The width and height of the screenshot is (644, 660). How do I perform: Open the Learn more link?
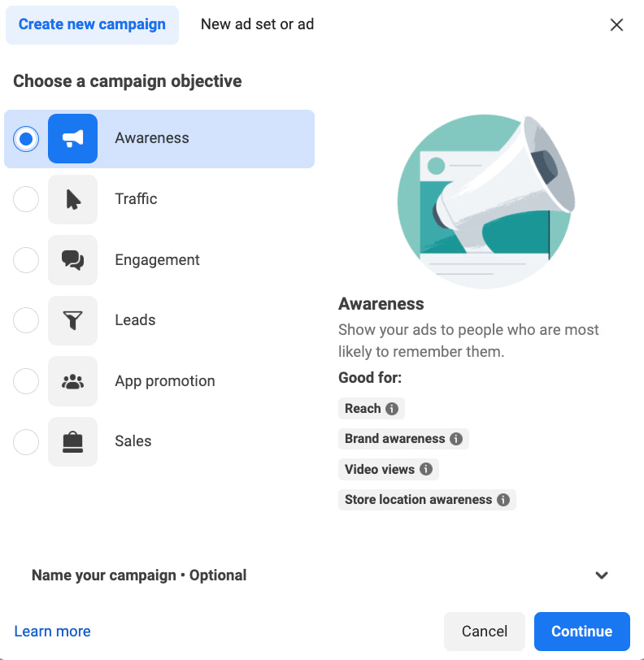(x=52, y=631)
